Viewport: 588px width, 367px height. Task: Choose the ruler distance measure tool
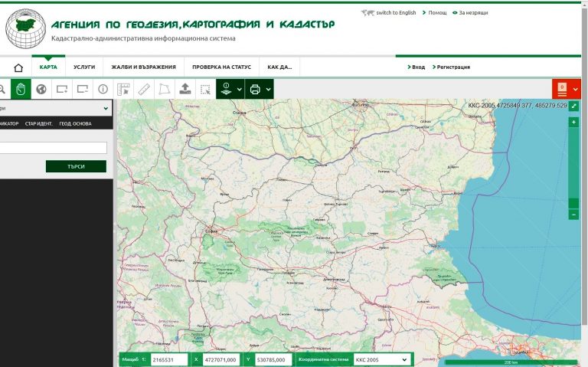tap(144, 89)
